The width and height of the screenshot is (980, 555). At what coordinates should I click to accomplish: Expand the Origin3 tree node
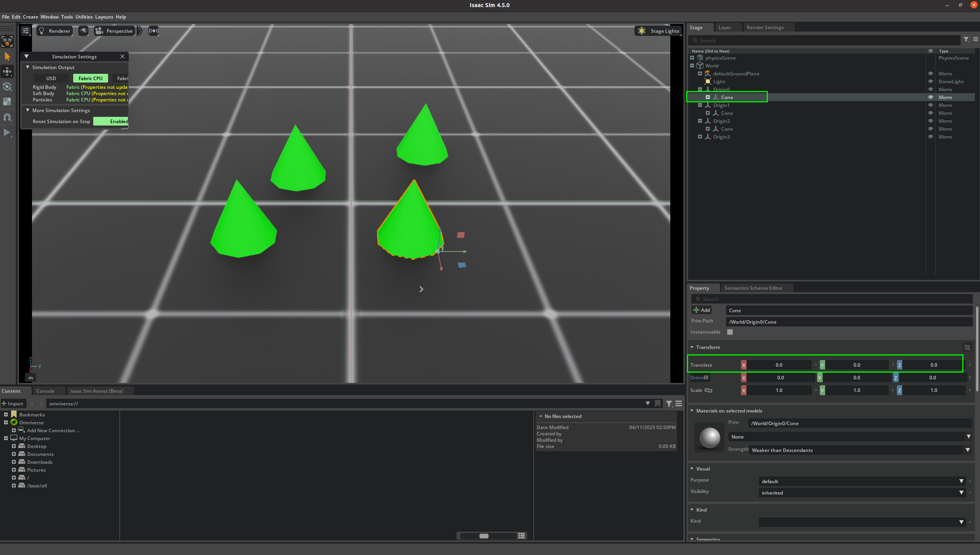coord(700,137)
